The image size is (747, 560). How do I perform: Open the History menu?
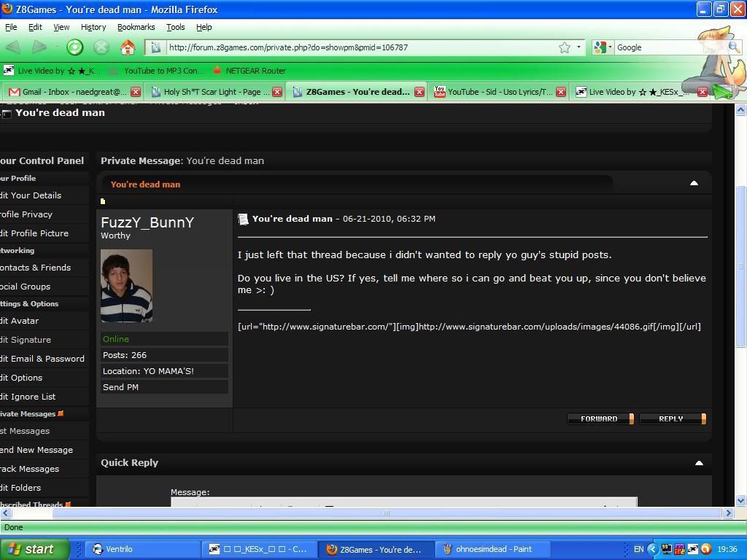click(93, 27)
